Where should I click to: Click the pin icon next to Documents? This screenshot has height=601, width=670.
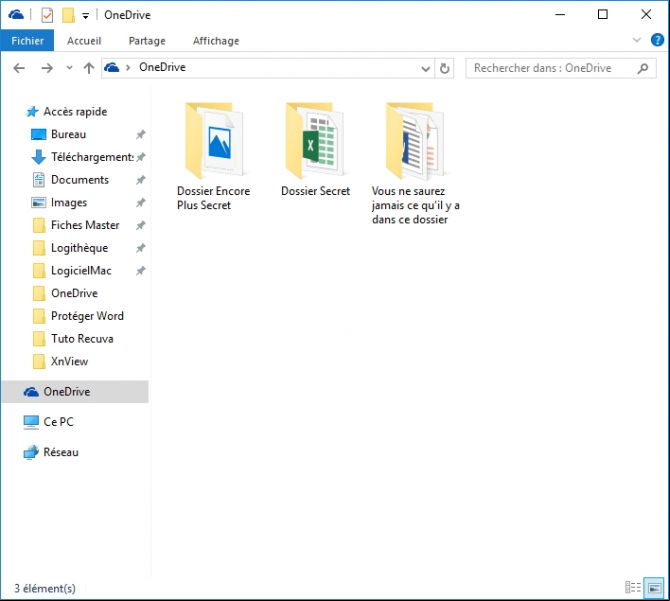tap(141, 180)
